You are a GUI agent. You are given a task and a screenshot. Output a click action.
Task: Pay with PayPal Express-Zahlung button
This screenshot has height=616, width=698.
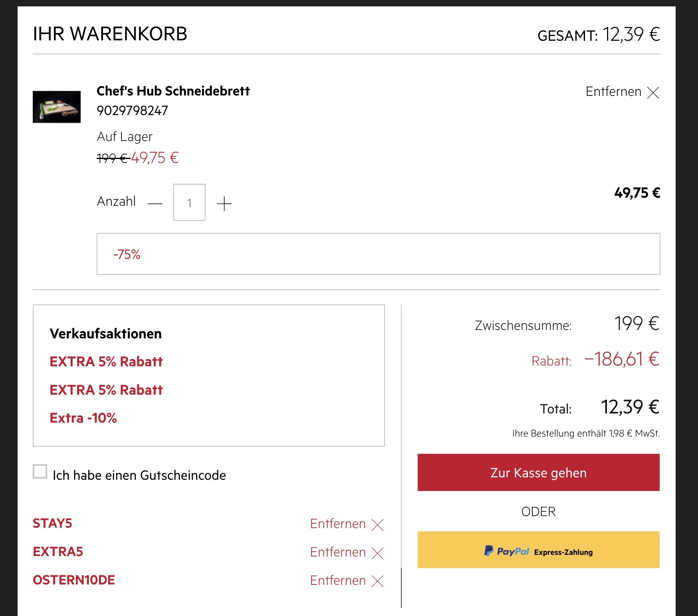(x=538, y=550)
